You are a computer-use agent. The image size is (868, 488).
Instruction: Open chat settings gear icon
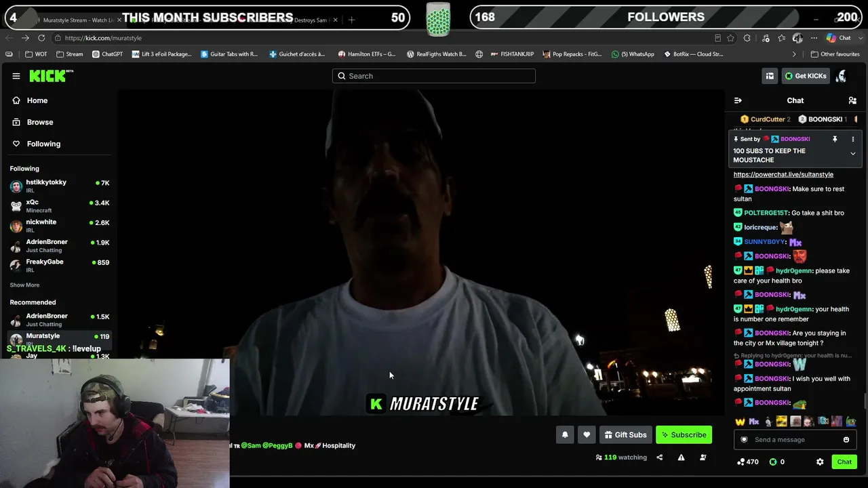(820, 462)
